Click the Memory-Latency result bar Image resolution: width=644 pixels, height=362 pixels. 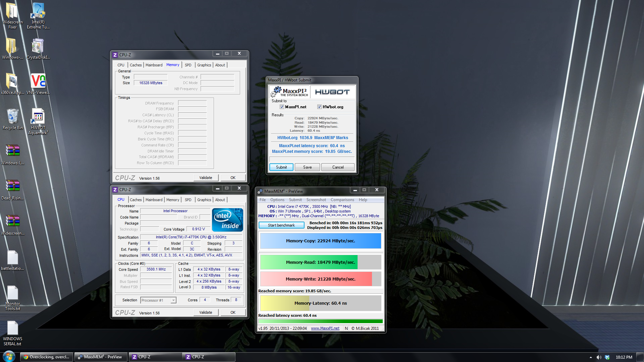321,303
